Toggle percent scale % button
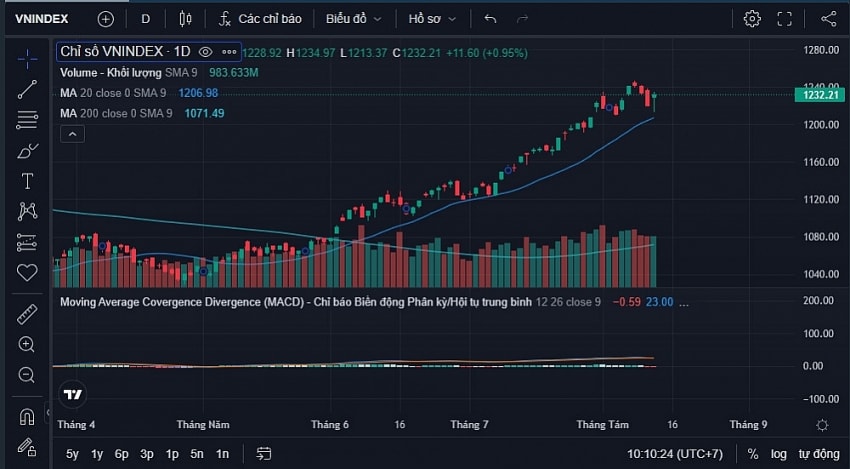850x469 pixels. (x=752, y=454)
